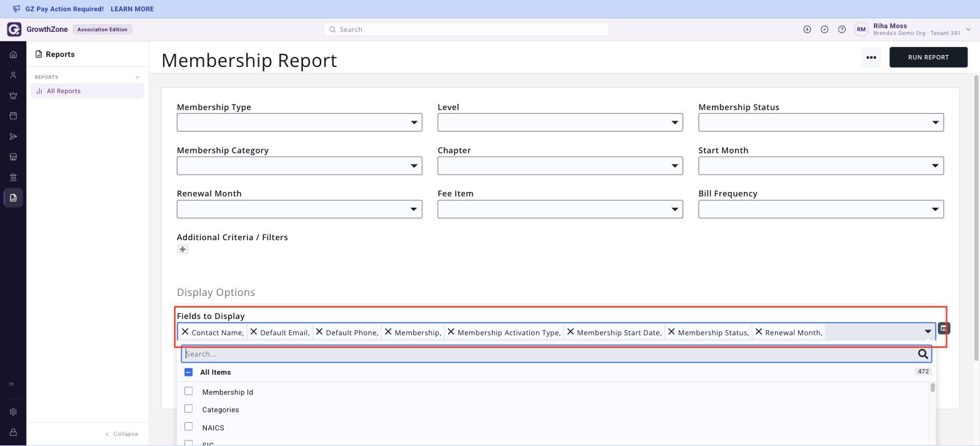Click the search magnifier in fields dropdown

click(x=923, y=354)
